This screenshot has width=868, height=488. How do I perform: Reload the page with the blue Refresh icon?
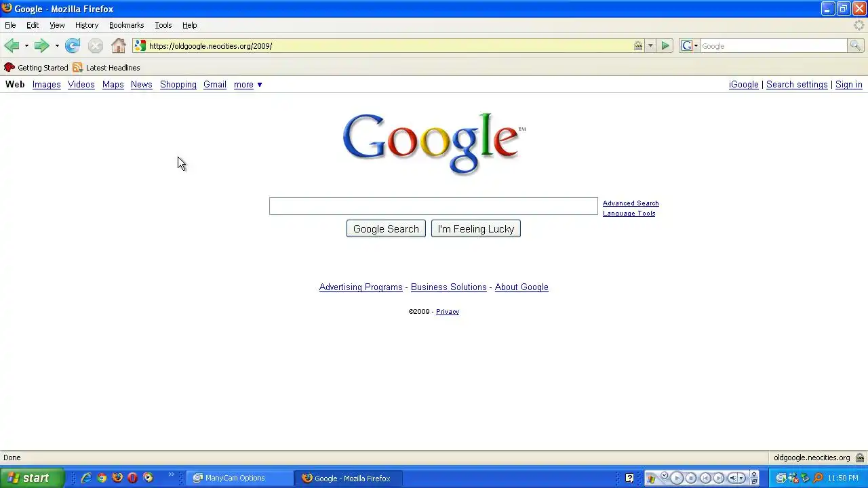tap(73, 45)
